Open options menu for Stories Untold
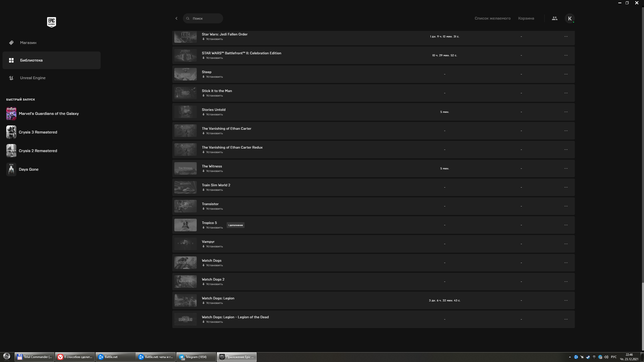The width and height of the screenshot is (644, 362). point(566,112)
